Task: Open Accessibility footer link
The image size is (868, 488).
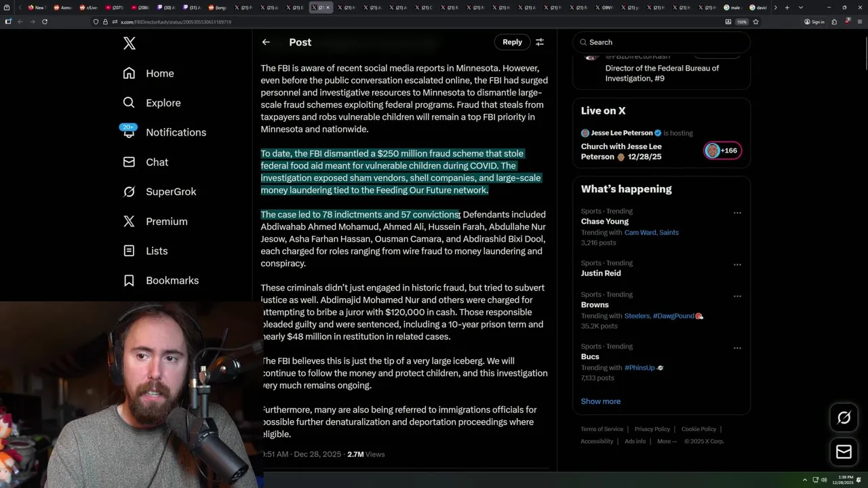Action: 597,441
